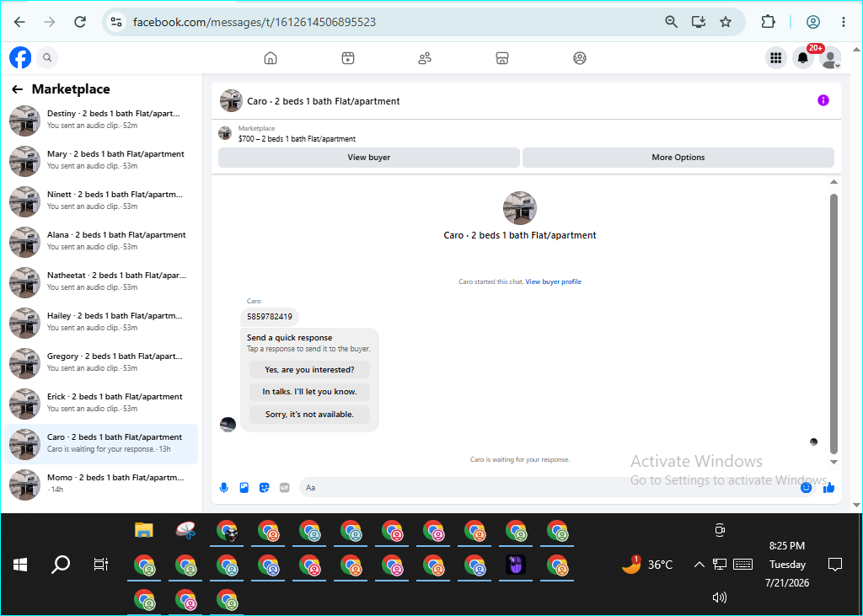Attach a photo with image icon
The height and width of the screenshot is (616, 863).
244,488
